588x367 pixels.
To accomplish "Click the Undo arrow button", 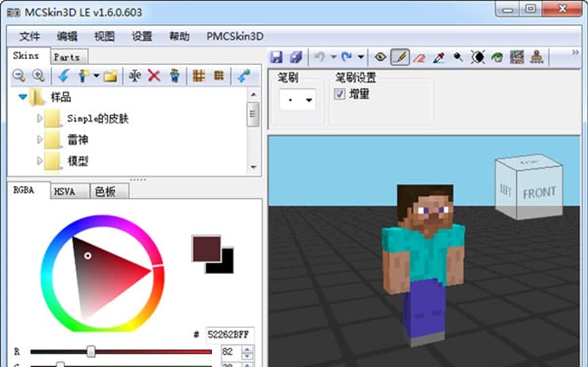I will pos(320,57).
